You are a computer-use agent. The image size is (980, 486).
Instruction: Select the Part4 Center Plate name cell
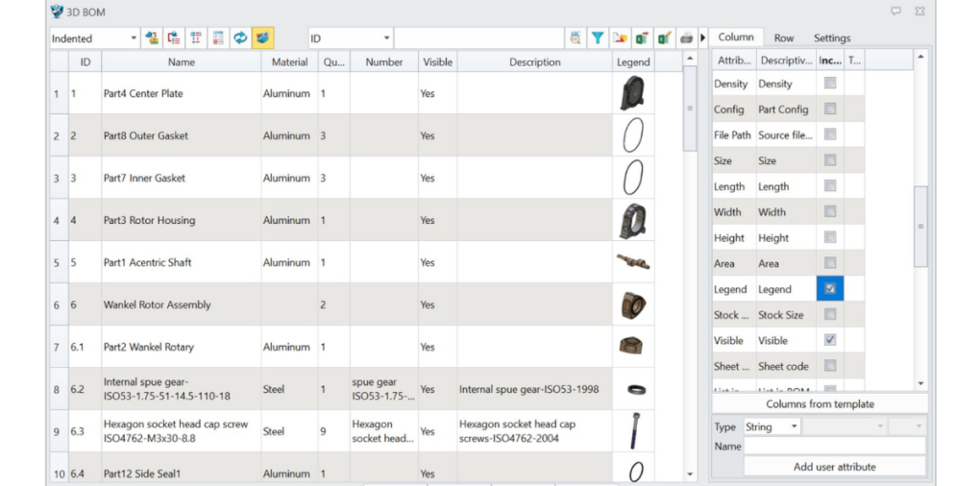tap(182, 93)
